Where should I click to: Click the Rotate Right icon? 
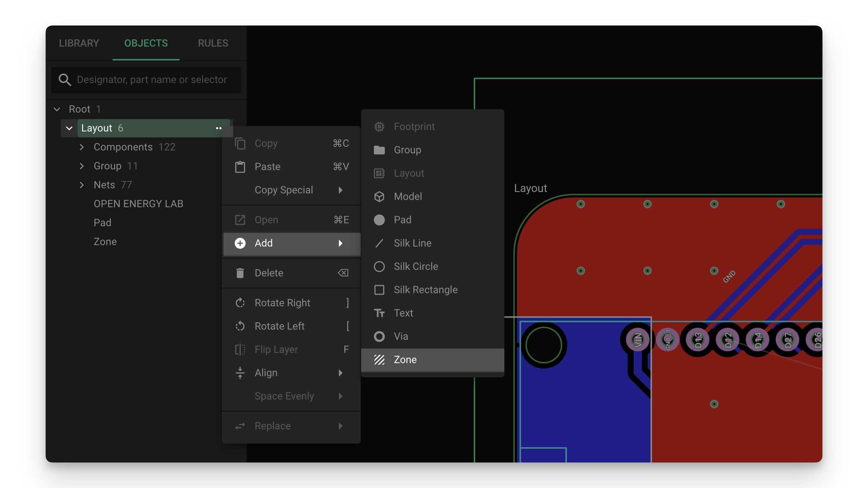pos(240,303)
